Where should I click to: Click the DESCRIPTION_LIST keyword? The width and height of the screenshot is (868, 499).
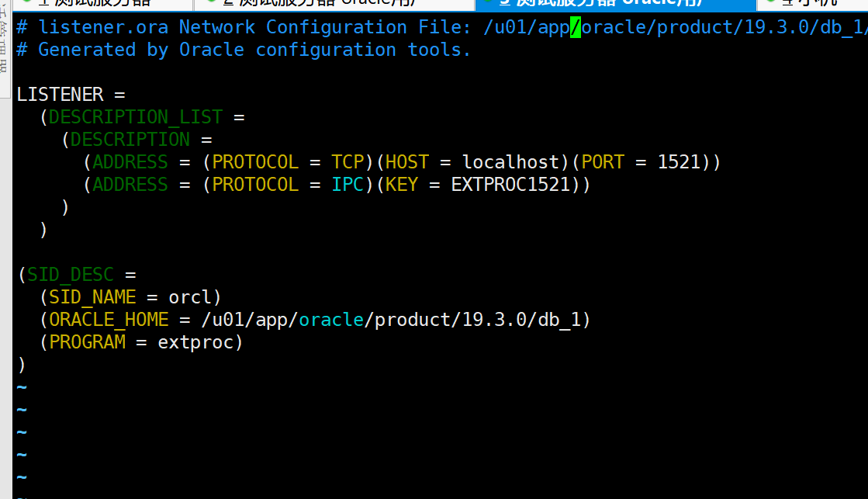136,117
